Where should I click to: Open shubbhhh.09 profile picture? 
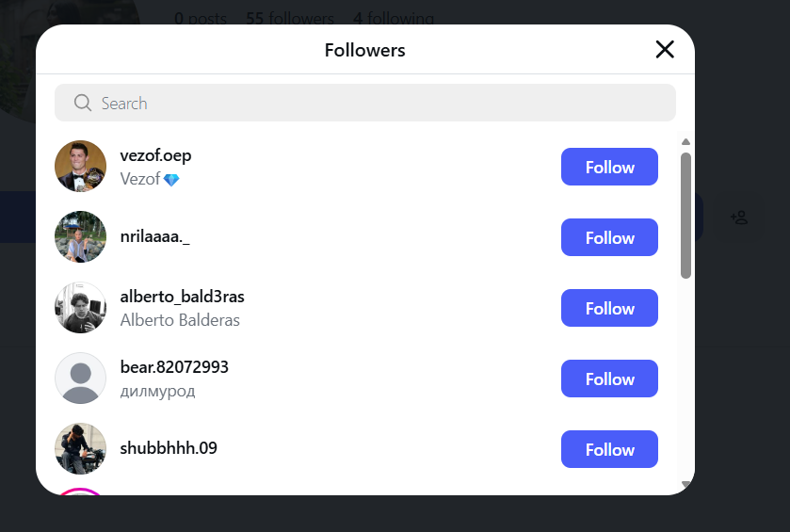click(x=81, y=449)
